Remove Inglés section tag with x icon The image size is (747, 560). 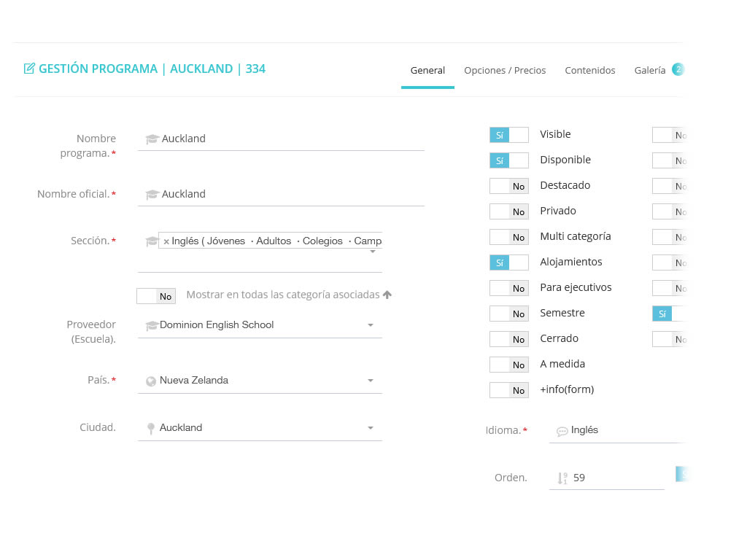(x=166, y=241)
